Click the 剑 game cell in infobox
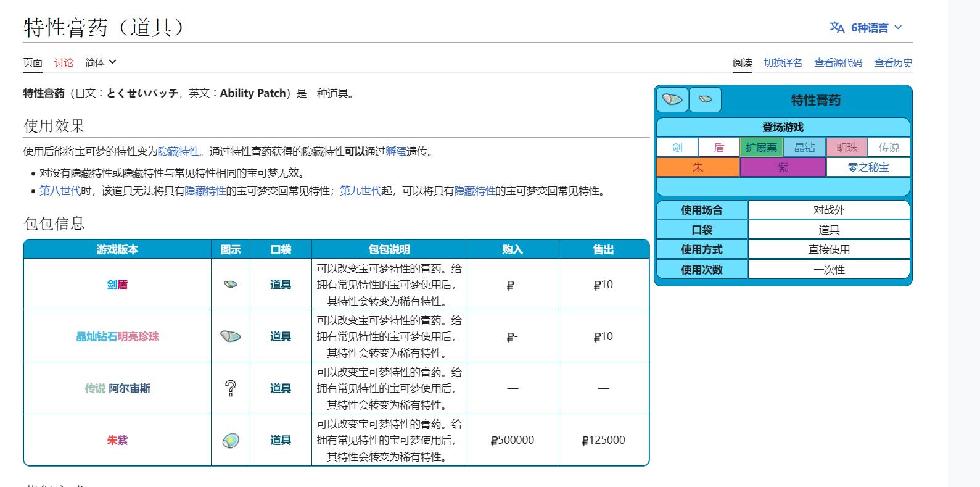Image resolution: width=980 pixels, height=487 pixels. coord(677,148)
